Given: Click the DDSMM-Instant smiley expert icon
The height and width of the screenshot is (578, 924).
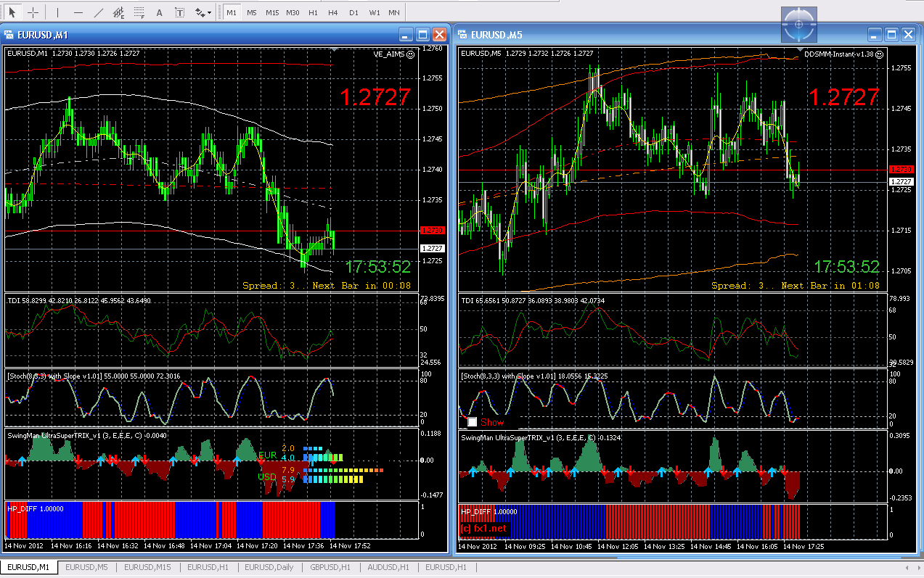Looking at the screenshot, I should [x=880, y=54].
